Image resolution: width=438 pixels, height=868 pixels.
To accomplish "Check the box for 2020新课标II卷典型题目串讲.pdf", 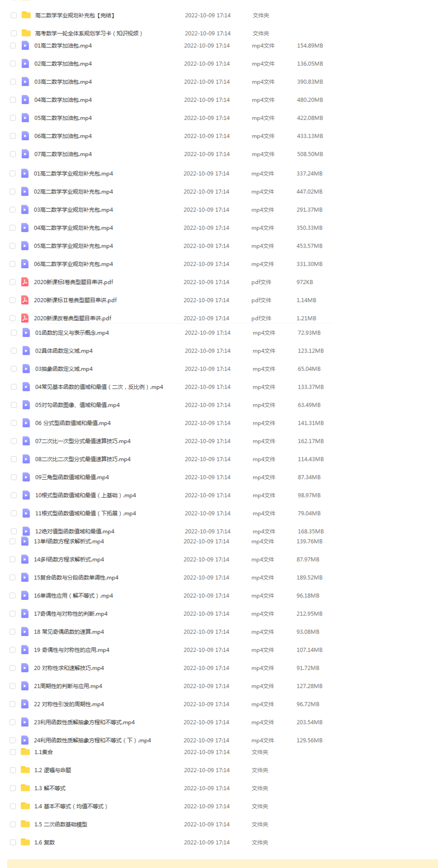I will coord(13,300).
